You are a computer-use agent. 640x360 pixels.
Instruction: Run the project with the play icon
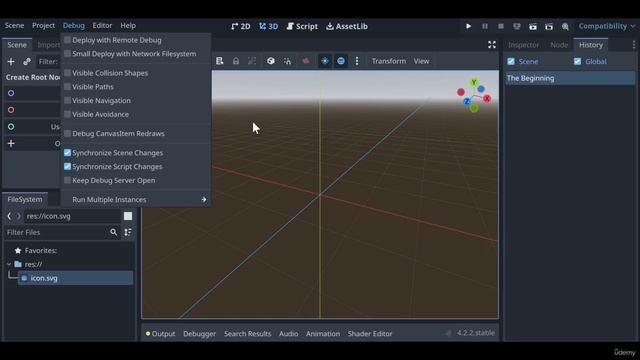tap(468, 26)
